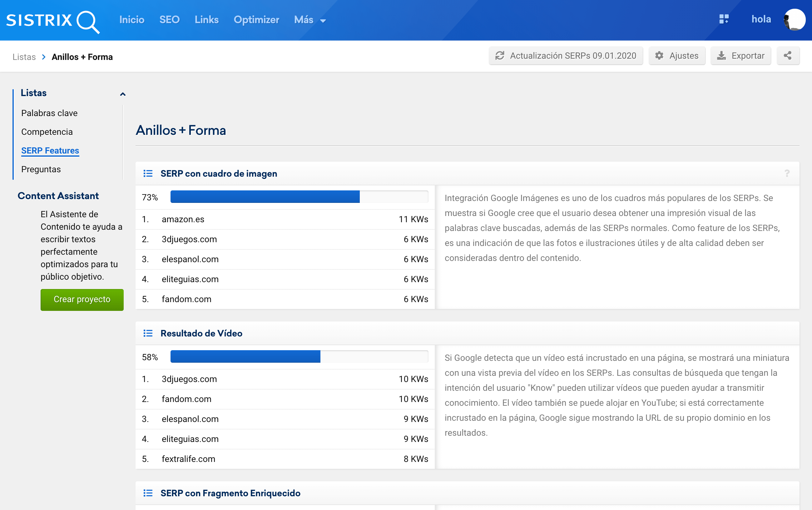Viewport: 812px width, 510px height.
Task: Click breadcrumb chevron after Listas
Action: pos(43,56)
